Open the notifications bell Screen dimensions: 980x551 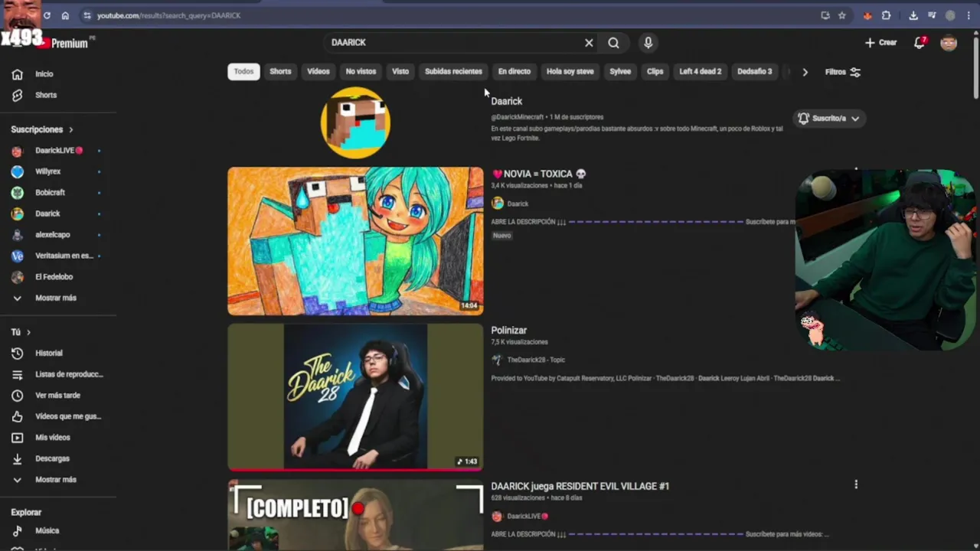(920, 43)
